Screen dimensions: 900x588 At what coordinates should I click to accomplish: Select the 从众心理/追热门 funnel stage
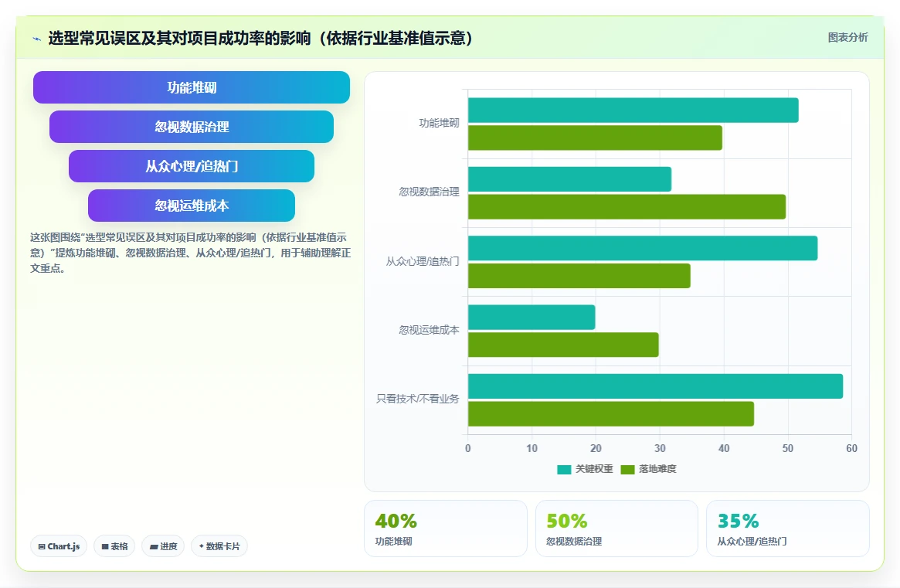click(x=192, y=166)
